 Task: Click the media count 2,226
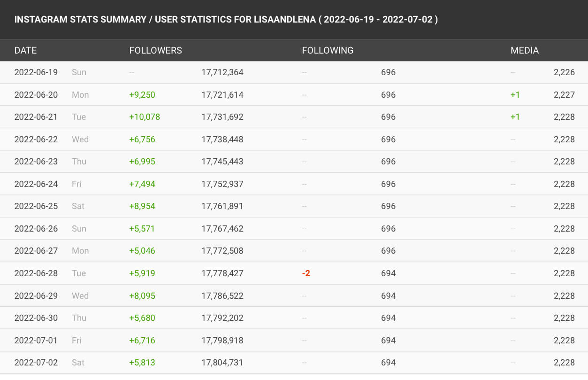pos(564,72)
